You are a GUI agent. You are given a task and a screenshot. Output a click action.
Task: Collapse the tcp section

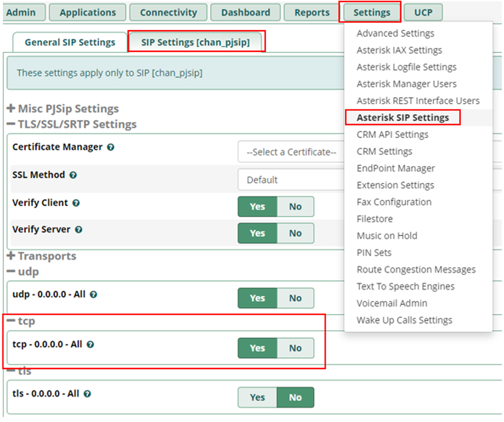tap(21, 321)
